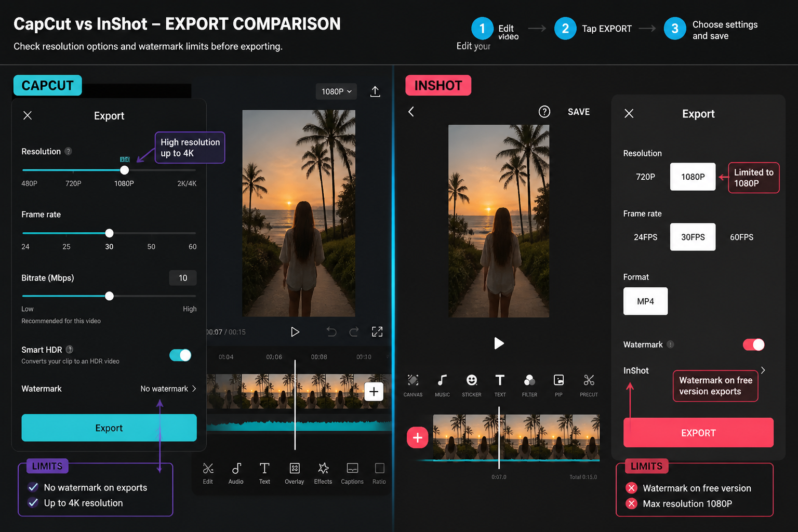Image resolution: width=798 pixels, height=532 pixels.
Task: Select 60FPS frame rate in InShot
Action: (x=741, y=237)
